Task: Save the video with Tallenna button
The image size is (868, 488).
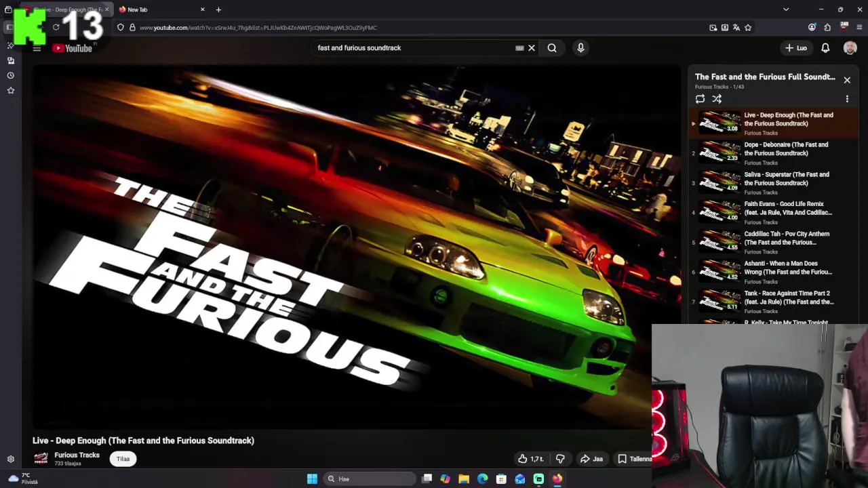Action: point(634,459)
